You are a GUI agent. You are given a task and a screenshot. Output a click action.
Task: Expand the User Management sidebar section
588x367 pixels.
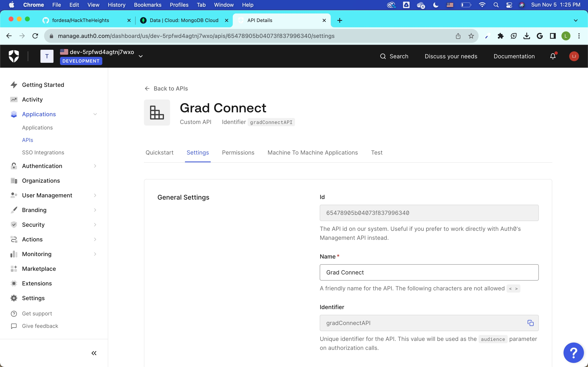pyautogui.click(x=47, y=195)
